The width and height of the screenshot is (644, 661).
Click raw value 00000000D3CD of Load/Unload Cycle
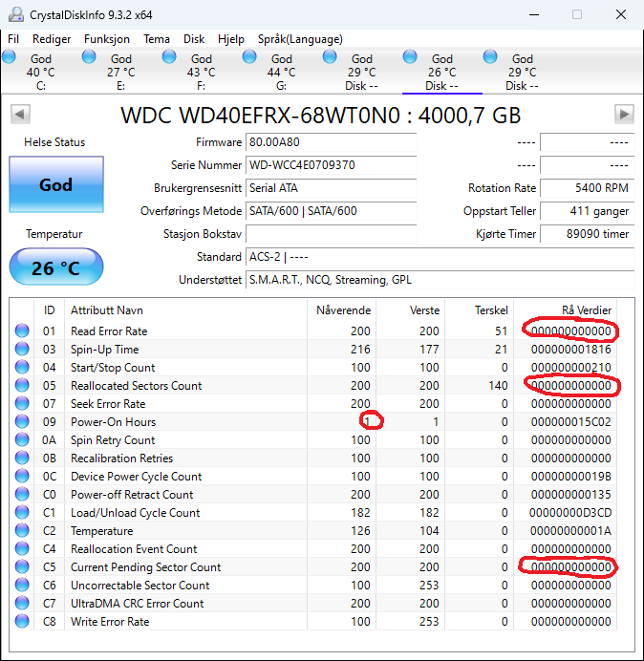point(570,512)
